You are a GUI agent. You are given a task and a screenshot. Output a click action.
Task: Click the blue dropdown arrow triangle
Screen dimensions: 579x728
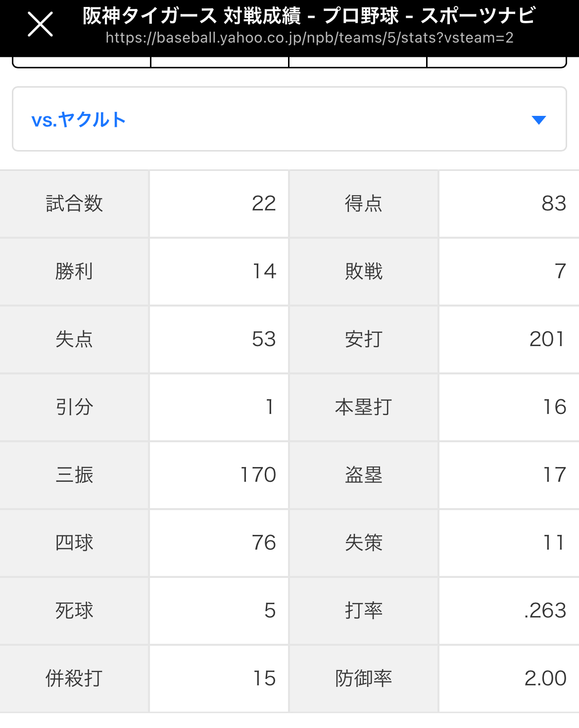(538, 120)
